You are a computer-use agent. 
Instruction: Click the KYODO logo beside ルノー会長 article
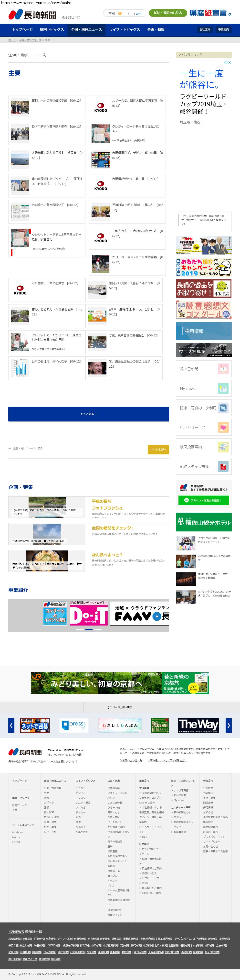pyautogui.click(x=101, y=108)
